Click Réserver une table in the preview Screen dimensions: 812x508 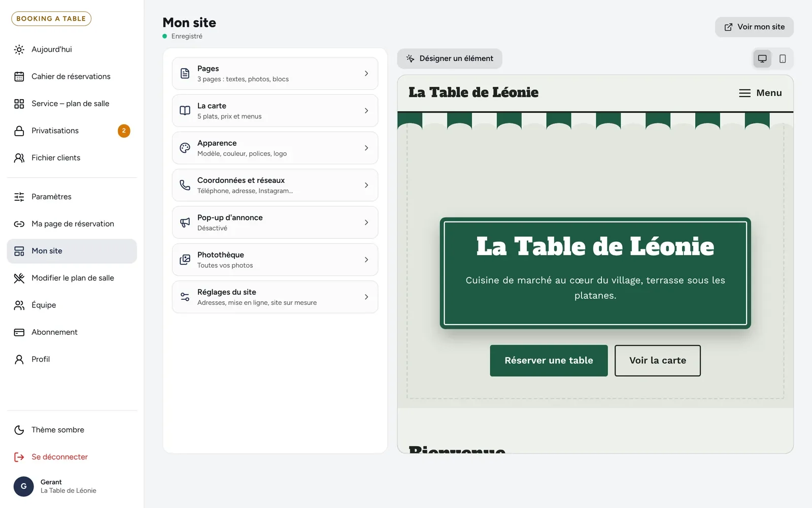(x=549, y=361)
